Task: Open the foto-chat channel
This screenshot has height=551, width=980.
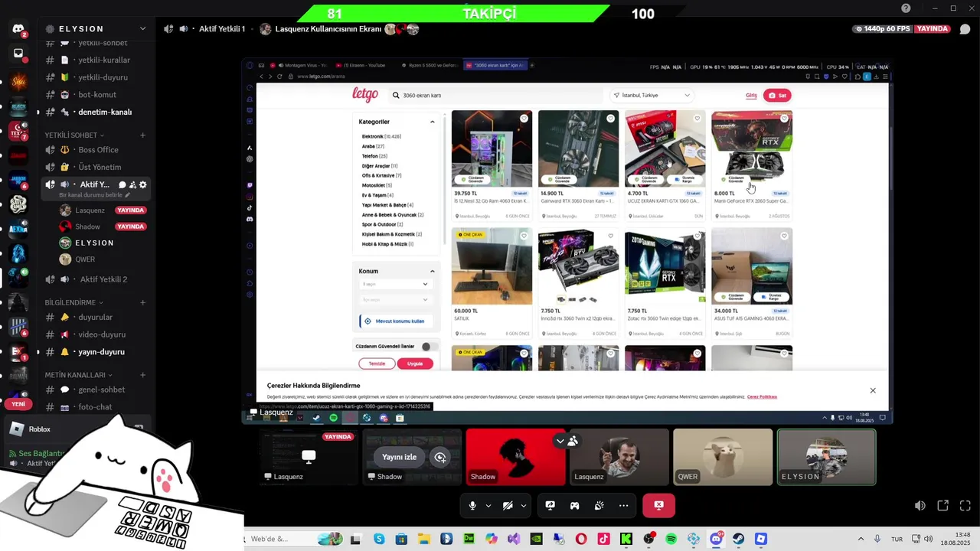Action: [x=95, y=407]
